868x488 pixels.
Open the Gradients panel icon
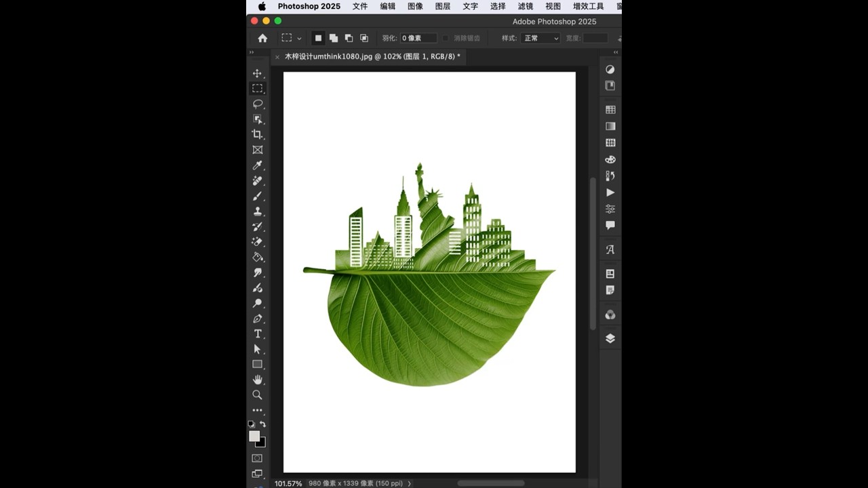(x=610, y=126)
